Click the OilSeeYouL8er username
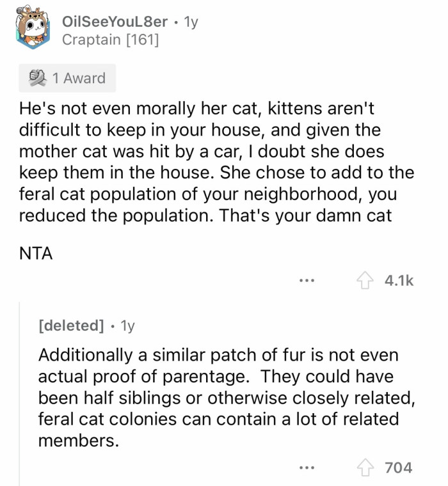This screenshot has height=486, width=448. (x=115, y=22)
